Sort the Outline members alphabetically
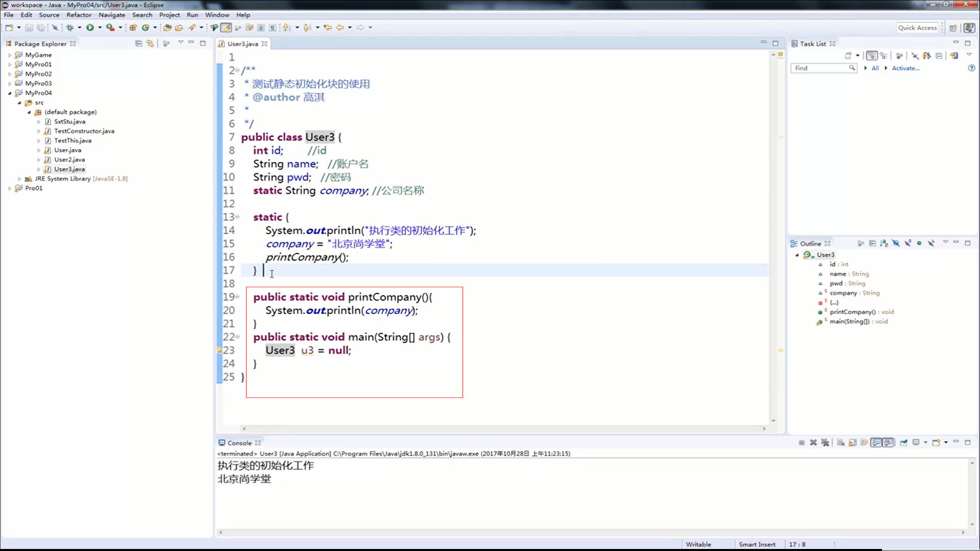The height and width of the screenshot is (551, 980). pyautogui.click(x=884, y=243)
